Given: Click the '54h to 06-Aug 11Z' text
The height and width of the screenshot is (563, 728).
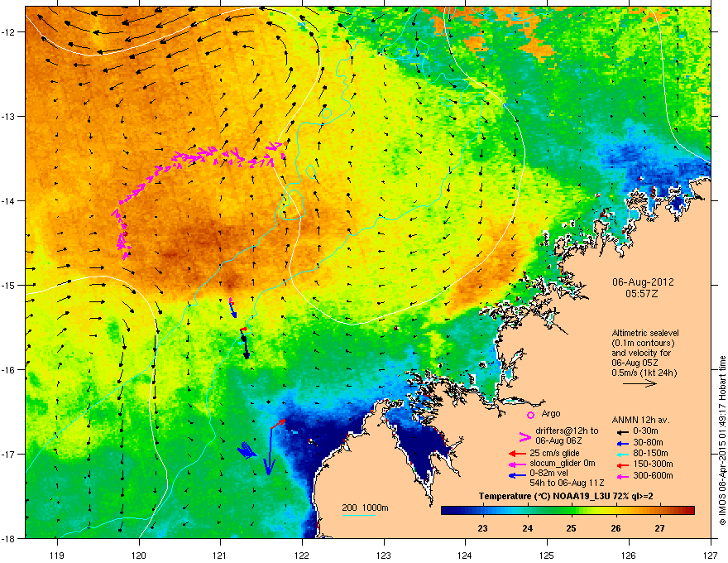Looking at the screenshot, I should pos(567,483).
